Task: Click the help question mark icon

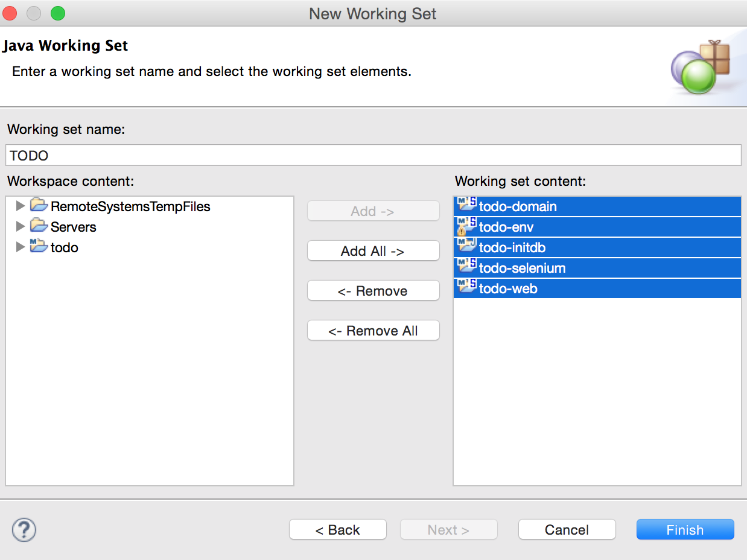Action: click(x=24, y=529)
